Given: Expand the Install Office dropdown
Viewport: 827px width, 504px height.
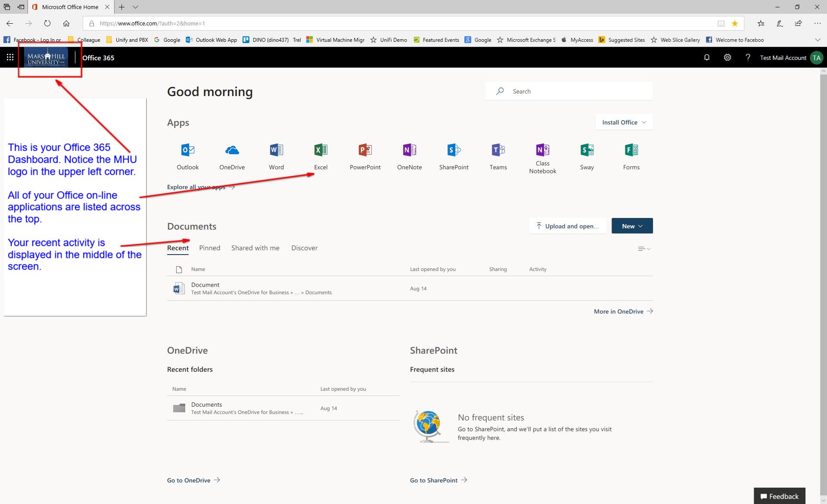Looking at the screenshot, I should 623,122.
